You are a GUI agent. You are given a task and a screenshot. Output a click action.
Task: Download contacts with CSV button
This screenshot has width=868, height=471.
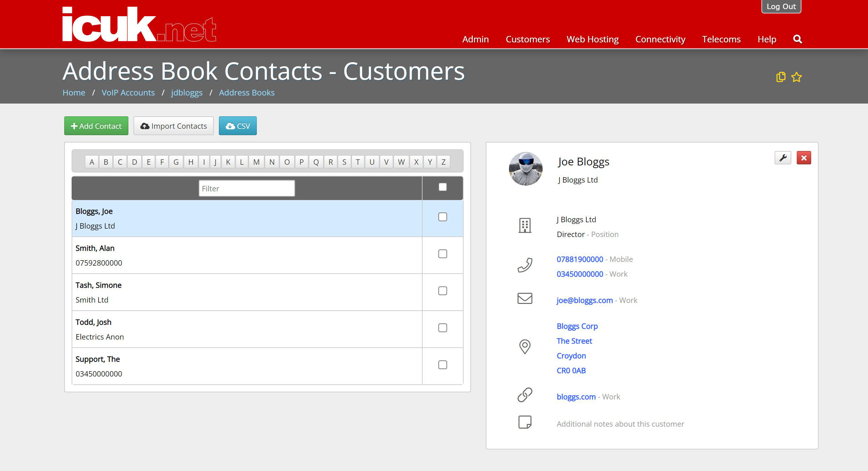238,126
